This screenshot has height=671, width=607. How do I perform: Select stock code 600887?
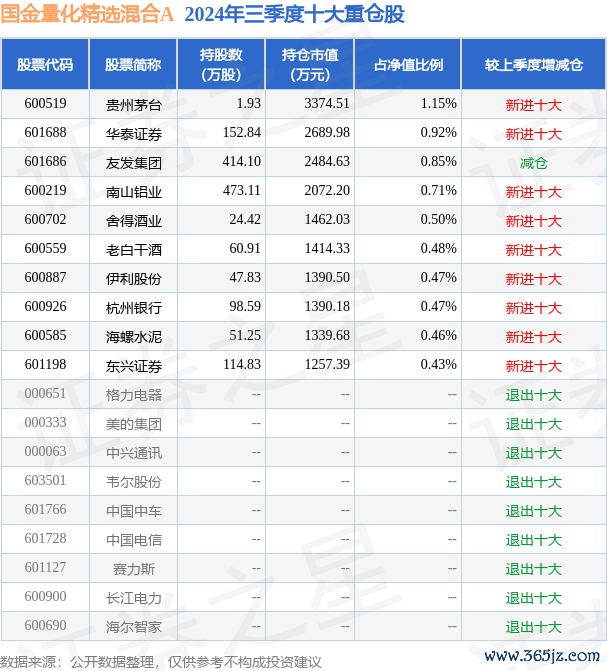point(45,278)
